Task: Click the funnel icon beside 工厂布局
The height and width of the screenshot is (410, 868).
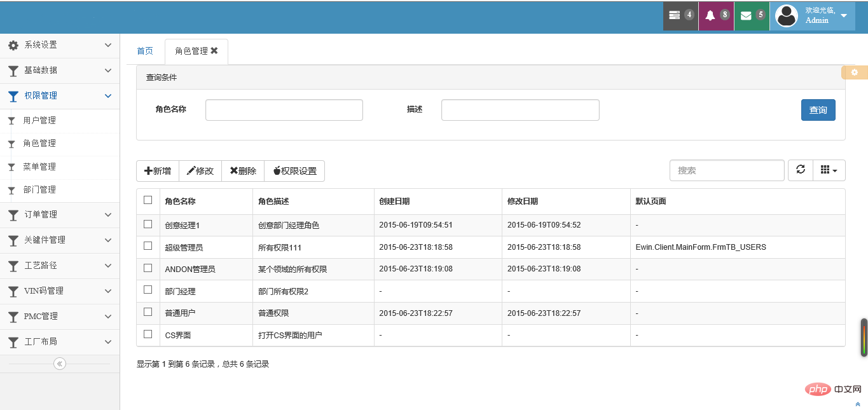Action: 13,342
